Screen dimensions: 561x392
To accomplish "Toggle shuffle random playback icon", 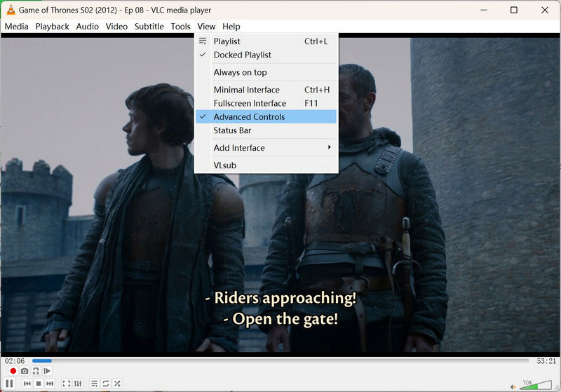I will pos(117,384).
